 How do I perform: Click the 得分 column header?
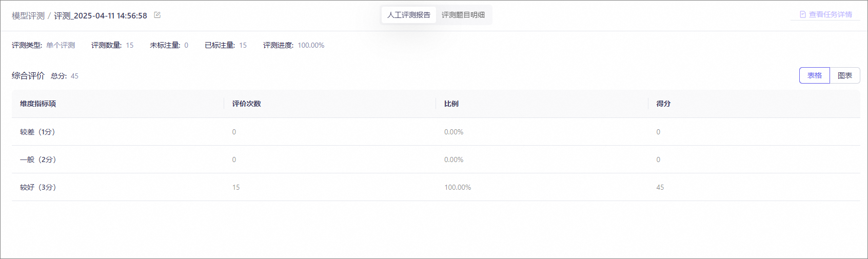pyautogui.click(x=663, y=104)
